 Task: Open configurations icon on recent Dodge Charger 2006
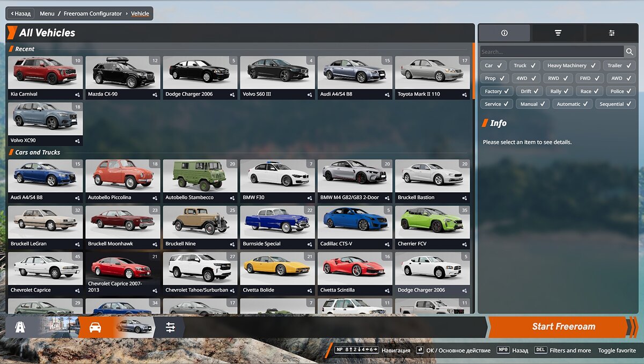pos(232,94)
